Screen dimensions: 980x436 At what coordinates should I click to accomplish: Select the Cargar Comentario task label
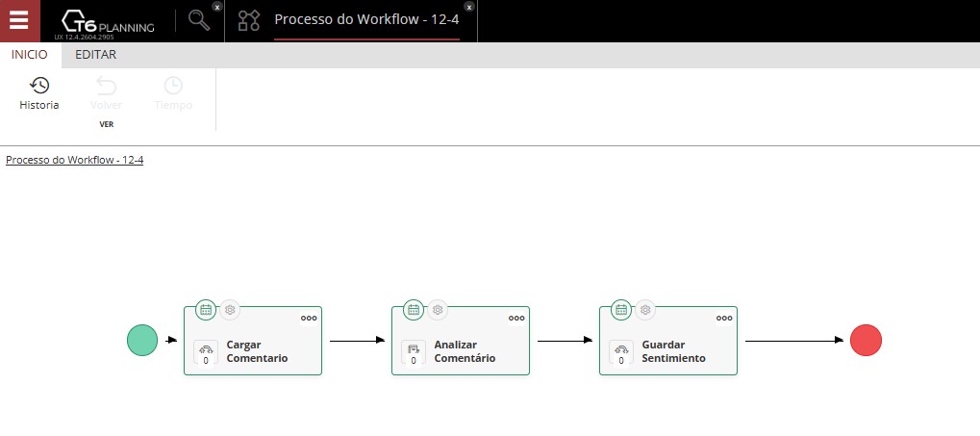click(257, 351)
